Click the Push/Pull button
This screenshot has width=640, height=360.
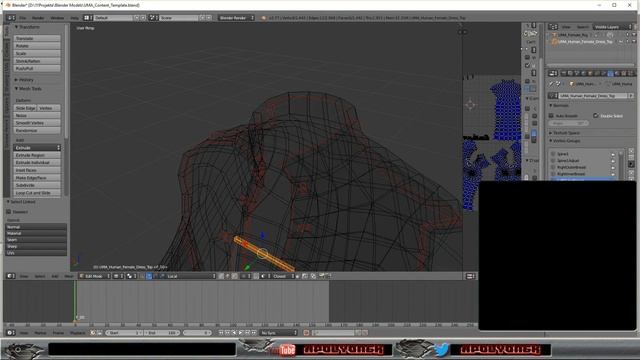37,69
